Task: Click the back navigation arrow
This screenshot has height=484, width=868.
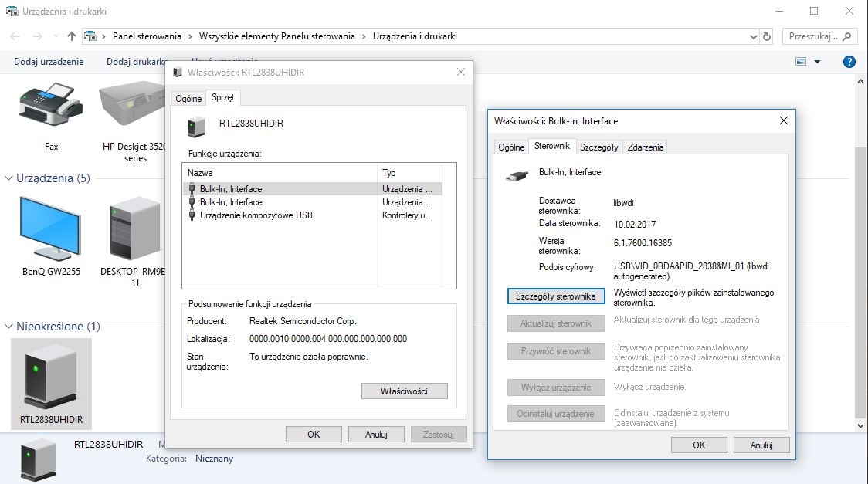Action: [x=15, y=36]
